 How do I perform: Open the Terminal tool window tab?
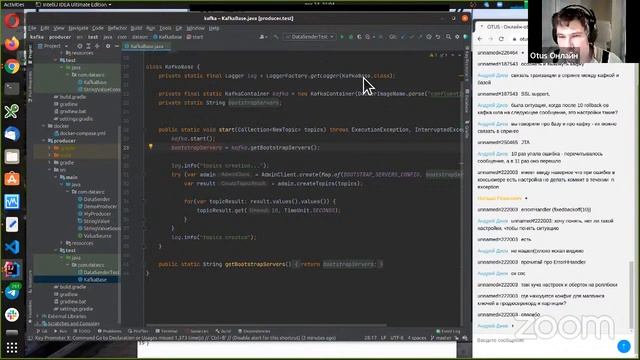(167, 331)
